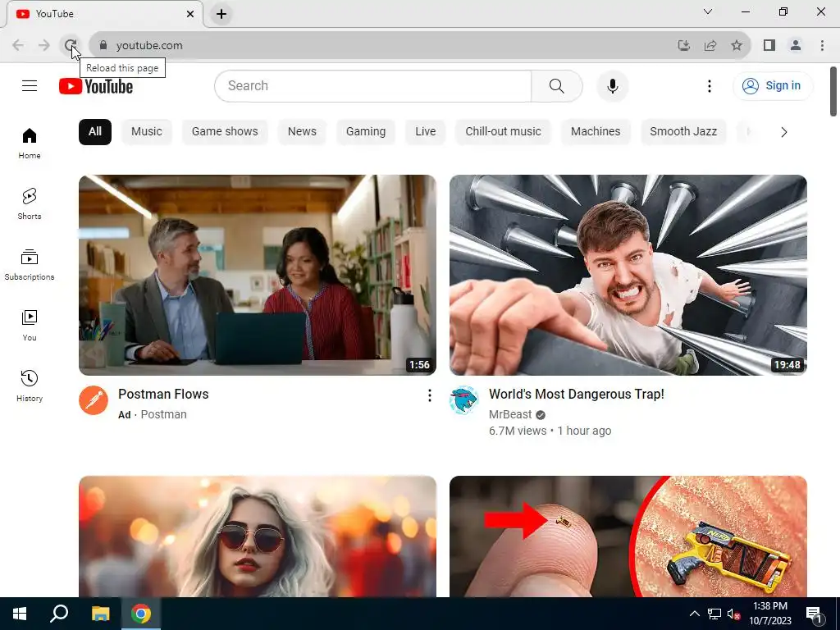Select the Chill-out music chip

tap(503, 132)
